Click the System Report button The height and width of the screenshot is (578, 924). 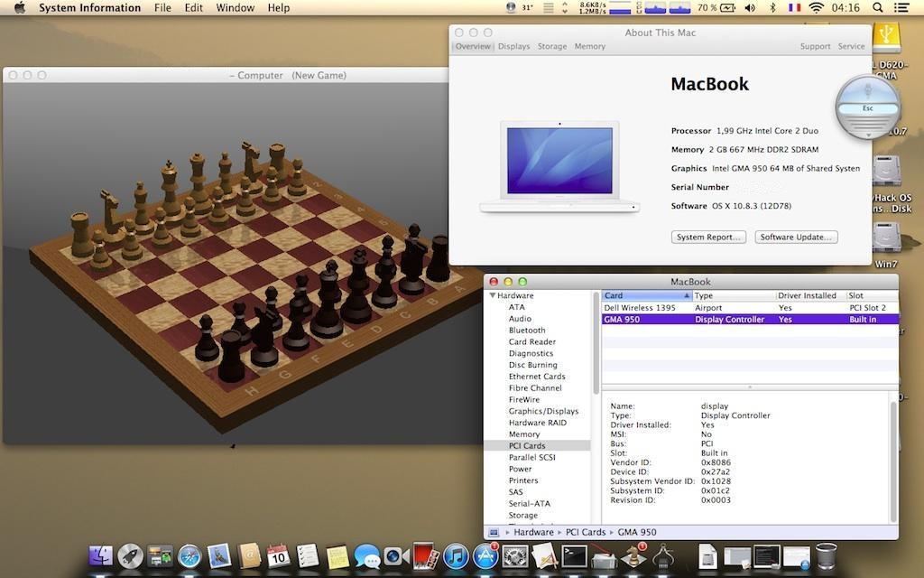tap(708, 238)
